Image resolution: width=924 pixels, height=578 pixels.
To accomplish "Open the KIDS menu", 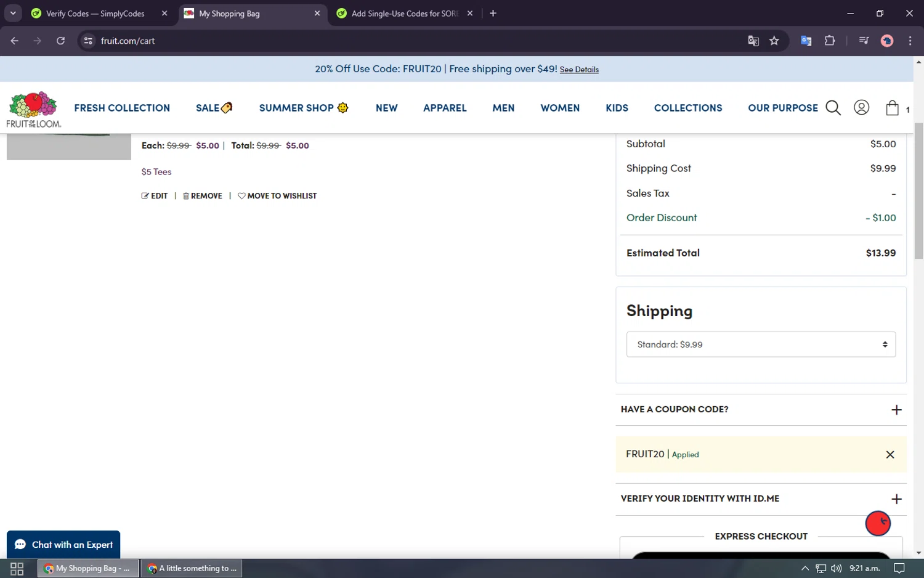I will pos(617,108).
